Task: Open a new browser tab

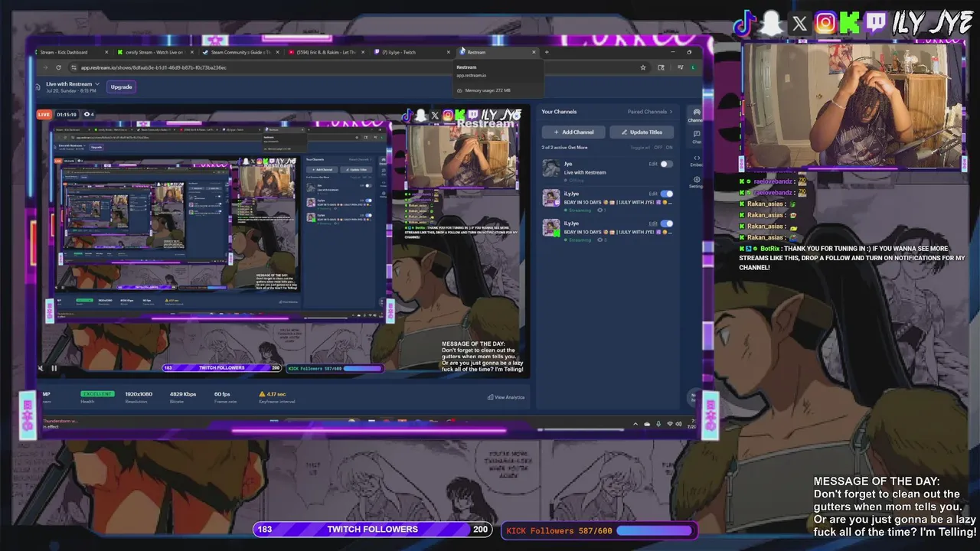Action: click(x=546, y=52)
